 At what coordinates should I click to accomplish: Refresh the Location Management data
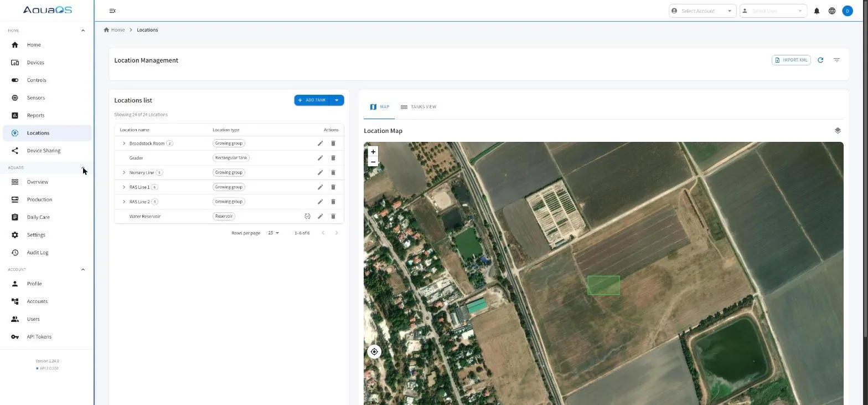point(820,60)
